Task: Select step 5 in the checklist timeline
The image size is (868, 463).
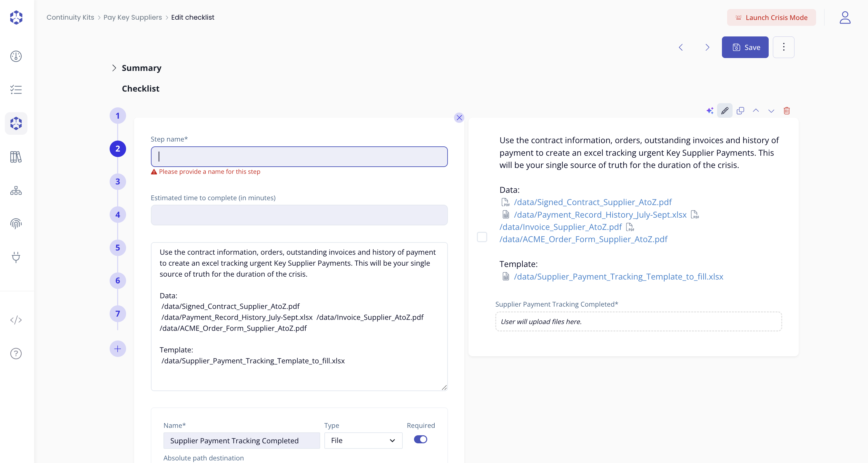Action: click(x=118, y=248)
